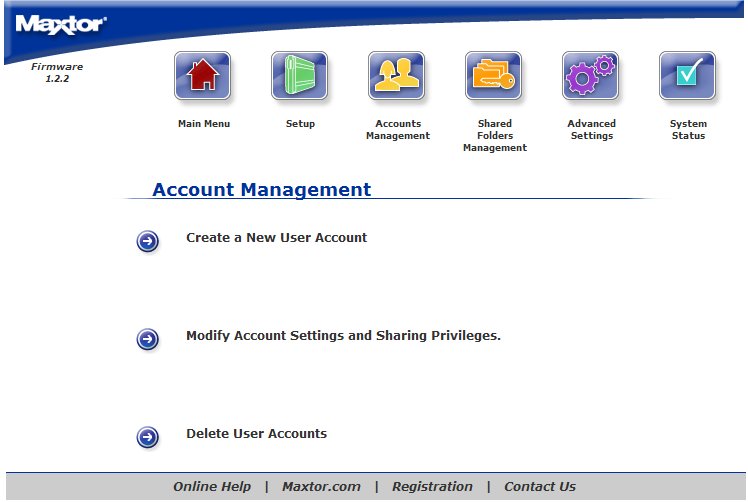
Task: Click the Create a New User Account link
Action: pyautogui.click(x=276, y=238)
